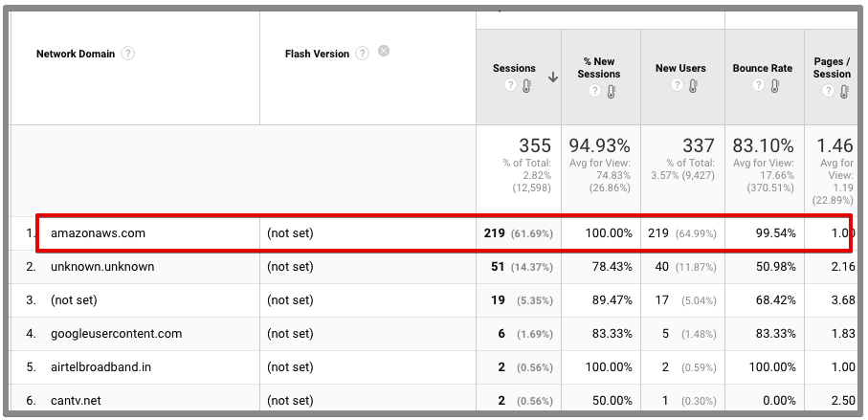Click the Bounce Rate thermometer icon
The height and width of the screenshot is (420, 868).
coord(774,86)
